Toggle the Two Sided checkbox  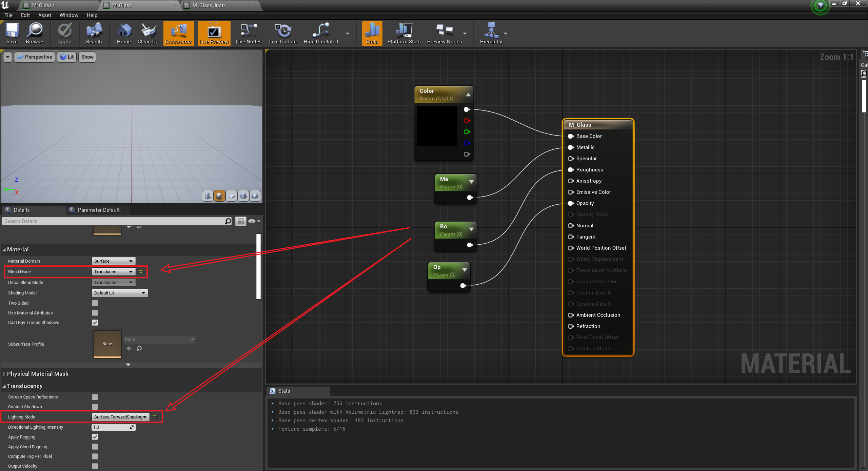tap(95, 303)
